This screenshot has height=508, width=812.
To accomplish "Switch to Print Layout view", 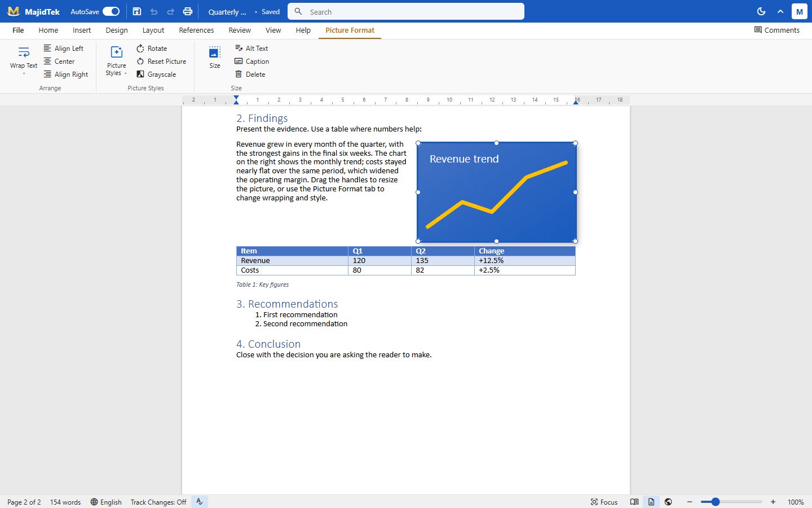I will pos(651,502).
